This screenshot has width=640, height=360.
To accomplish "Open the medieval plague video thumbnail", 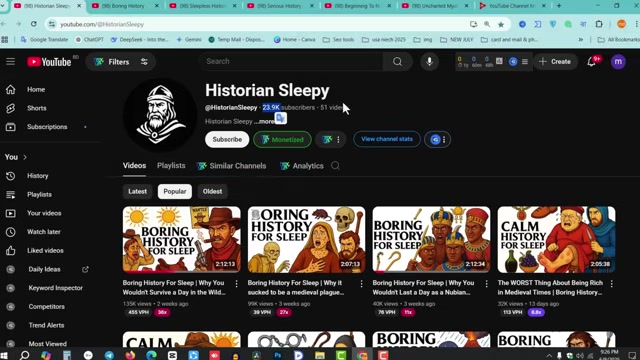I will [307, 239].
